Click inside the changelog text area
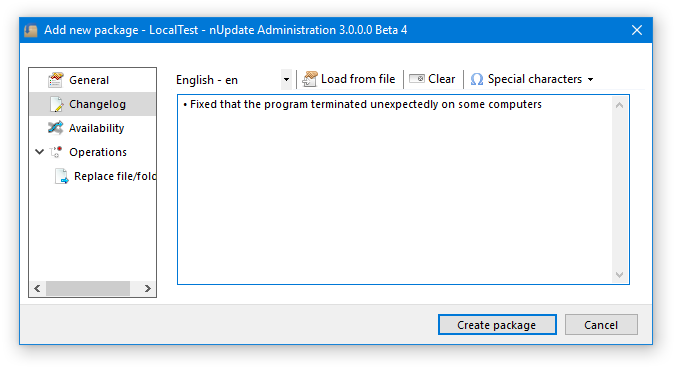This screenshot has height=368, width=676. coord(394,190)
